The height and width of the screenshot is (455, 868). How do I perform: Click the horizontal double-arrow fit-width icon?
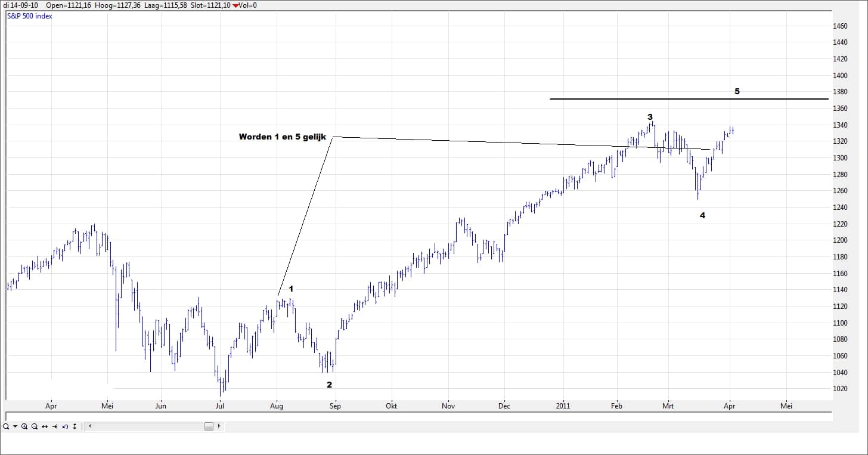(x=45, y=426)
